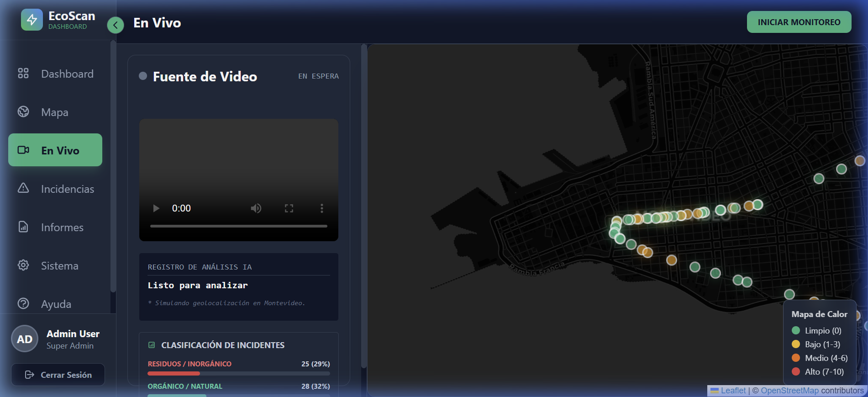The image size is (868, 397).
Task: Enter fullscreen on the video player
Action: [x=289, y=208]
